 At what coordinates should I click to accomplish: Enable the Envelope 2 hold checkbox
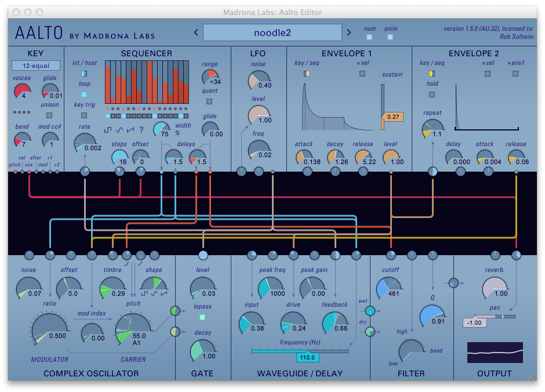point(432,94)
